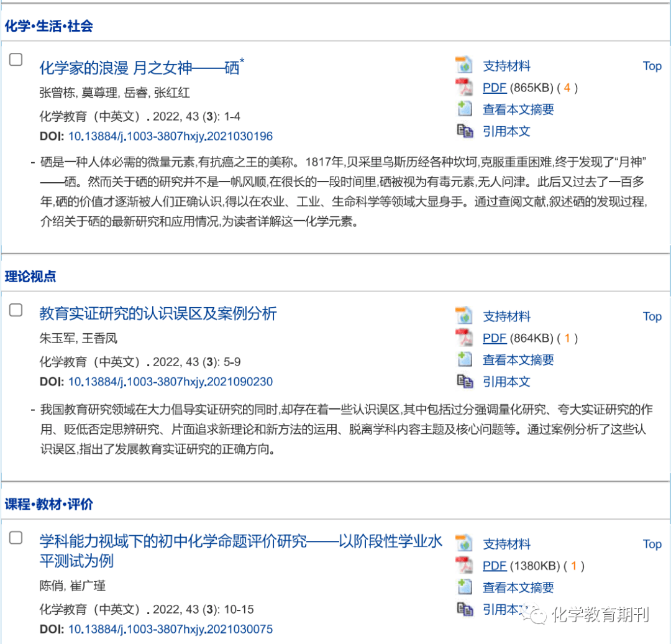Click 查看本文摘要 for 学科能力视域 article
The width and height of the screenshot is (671, 644).
(518, 587)
